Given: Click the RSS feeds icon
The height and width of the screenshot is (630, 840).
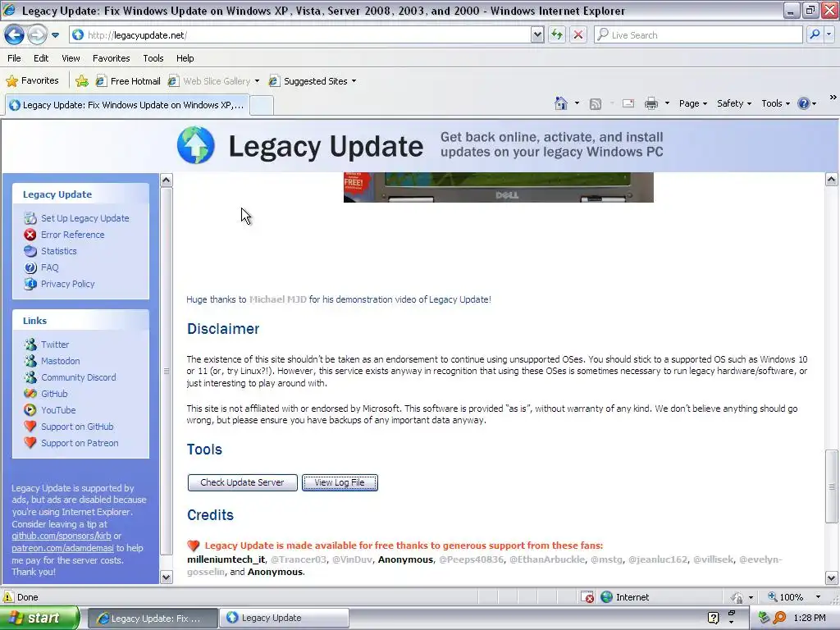Looking at the screenshot, I should 596,104.
